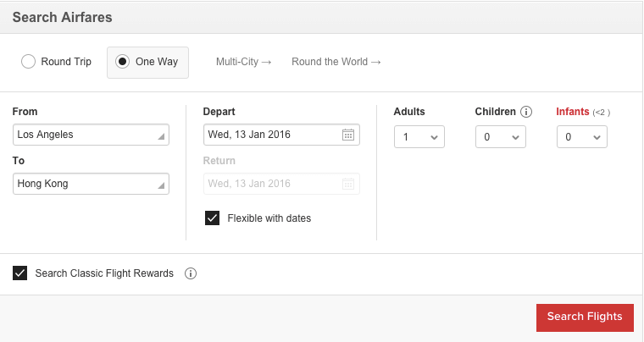
Task: Select the One Way radio button
Action: (122, 62)
